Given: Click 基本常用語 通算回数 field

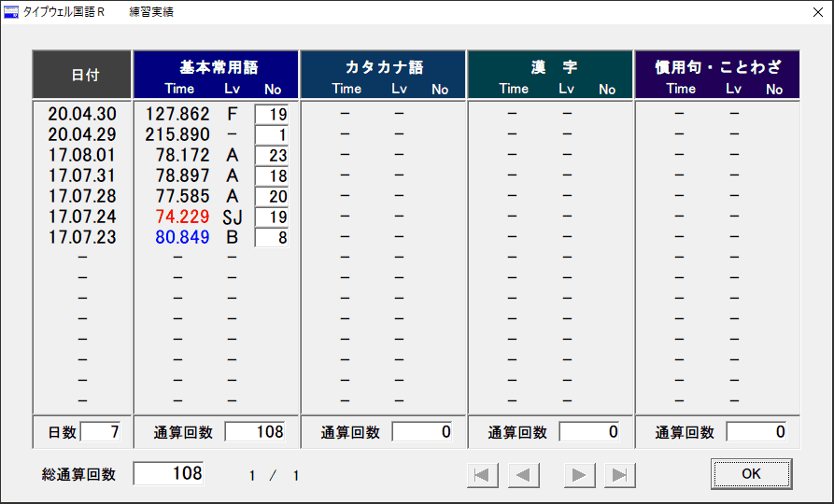Looking at the screenshot, I should (x=254, y=432).
